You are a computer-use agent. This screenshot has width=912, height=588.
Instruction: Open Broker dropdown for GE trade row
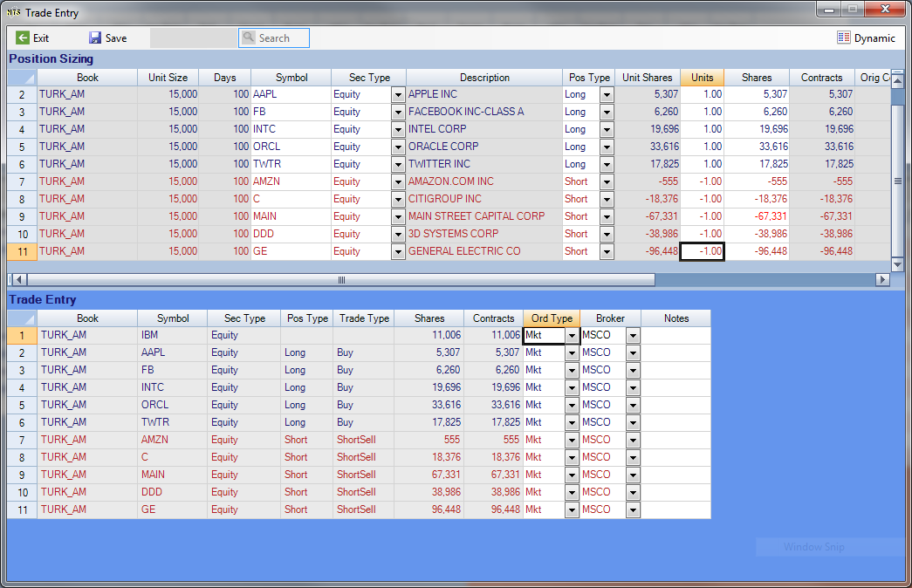(633, 509)
